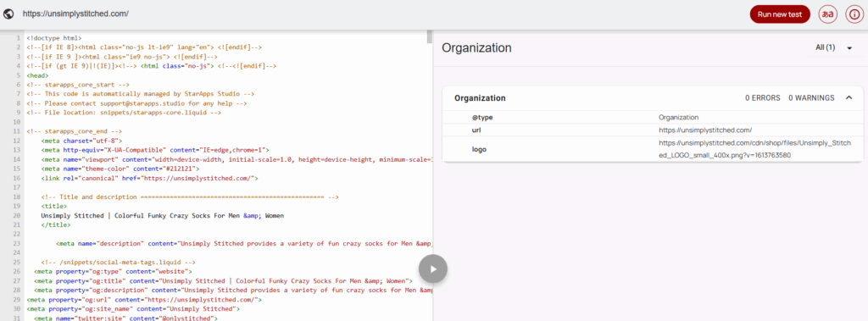
Task: Click the tested URL text in header
Action: (75, 14)
